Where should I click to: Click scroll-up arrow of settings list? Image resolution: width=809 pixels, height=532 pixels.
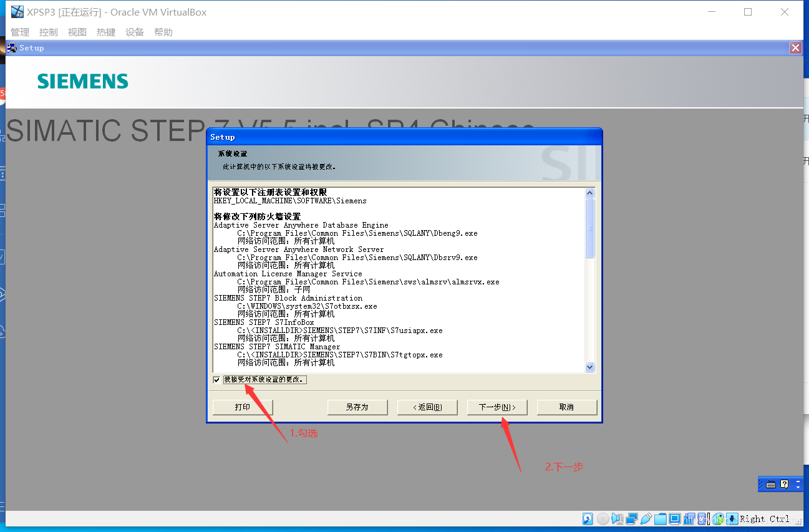(590, 193)
